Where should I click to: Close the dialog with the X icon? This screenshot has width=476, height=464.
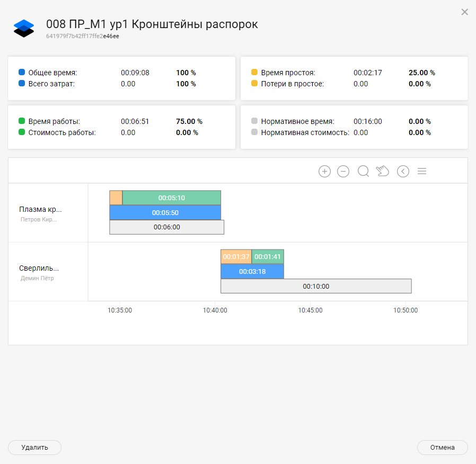click(x=464, y=12)
